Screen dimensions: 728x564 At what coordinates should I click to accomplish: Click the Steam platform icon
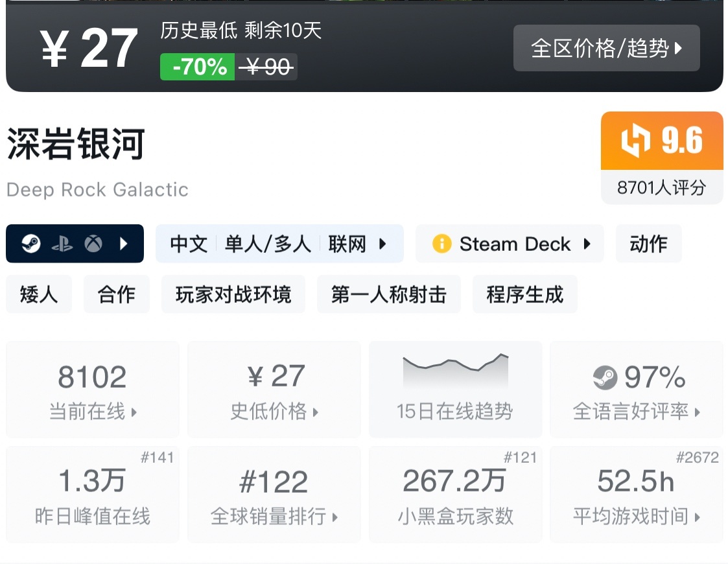click(x=30, y=244)
